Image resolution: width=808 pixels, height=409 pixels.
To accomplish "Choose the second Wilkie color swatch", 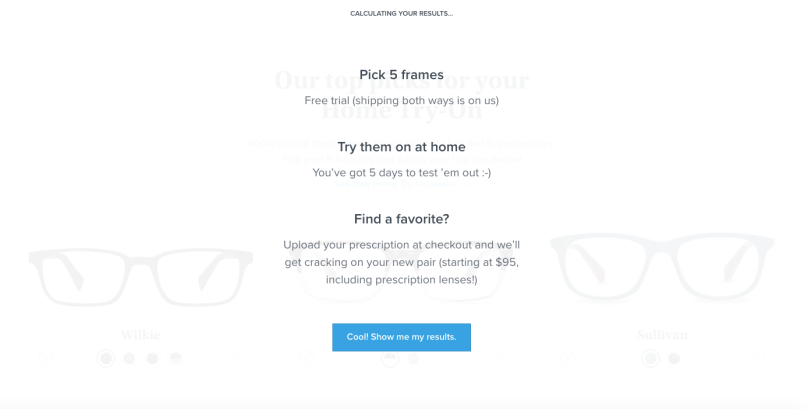I will click(x=129, y=358).
